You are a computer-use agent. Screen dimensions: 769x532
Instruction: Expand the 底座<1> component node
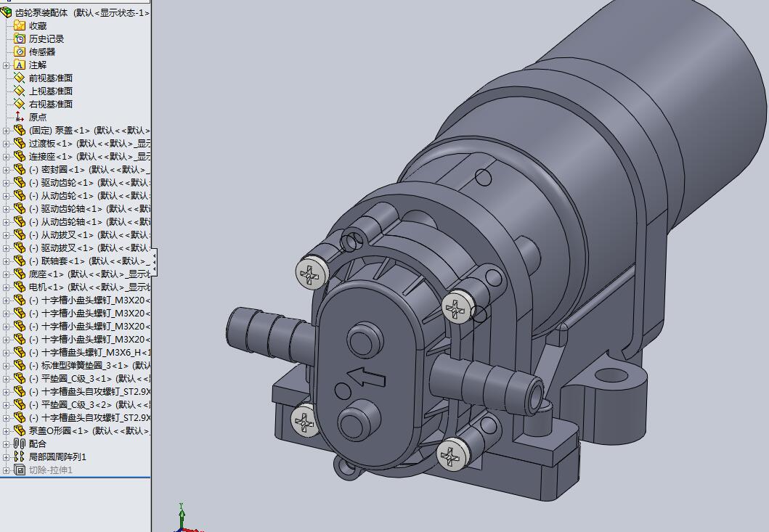pyautogui.click(x=6, y=274)
